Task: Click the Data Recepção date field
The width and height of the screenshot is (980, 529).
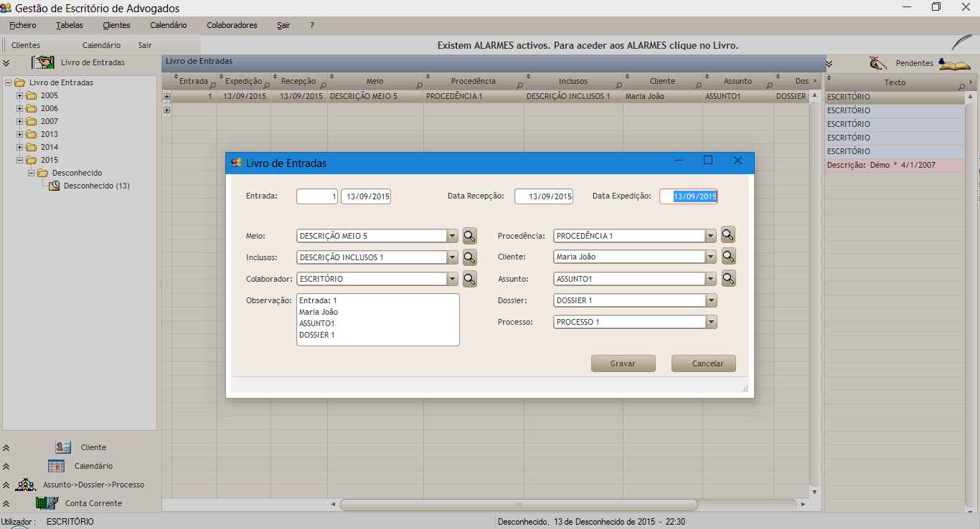Action: (x=544, y=196)
